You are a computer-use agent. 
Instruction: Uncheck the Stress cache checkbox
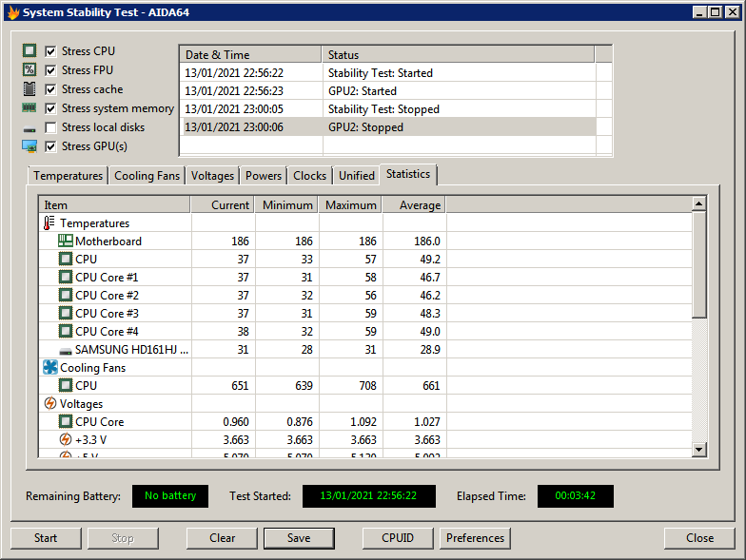(50, 89)
